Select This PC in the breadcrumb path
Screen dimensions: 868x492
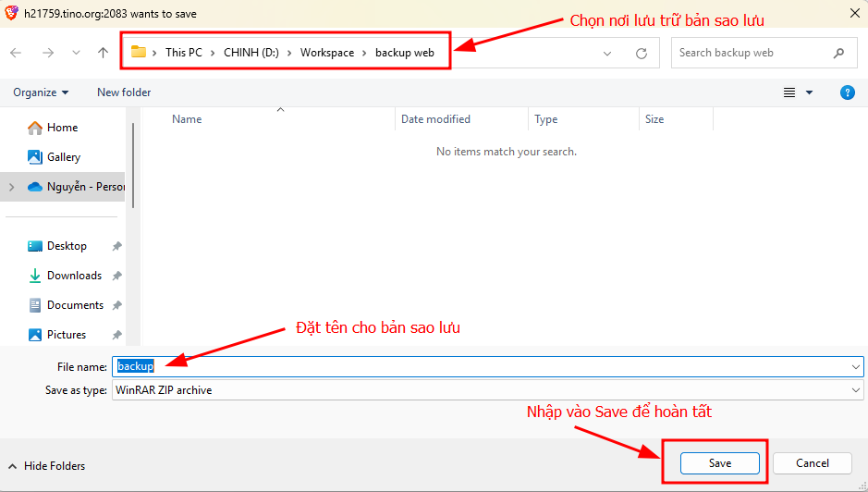click(x=184, y=53)
